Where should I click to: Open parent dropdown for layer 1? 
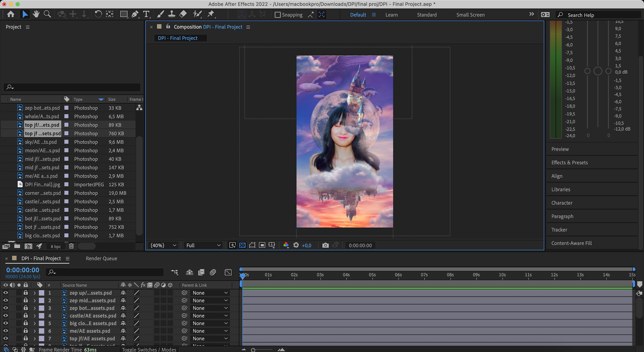point(210,293)
